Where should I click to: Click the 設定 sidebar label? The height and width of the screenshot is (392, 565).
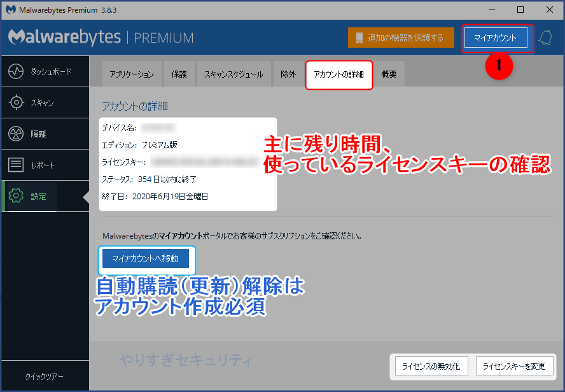38,196
